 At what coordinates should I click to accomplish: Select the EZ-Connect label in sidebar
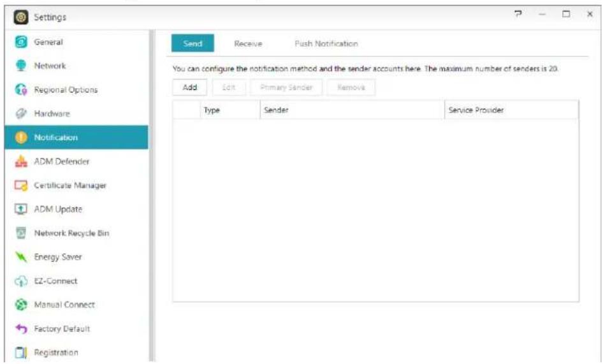click(55, 281)
